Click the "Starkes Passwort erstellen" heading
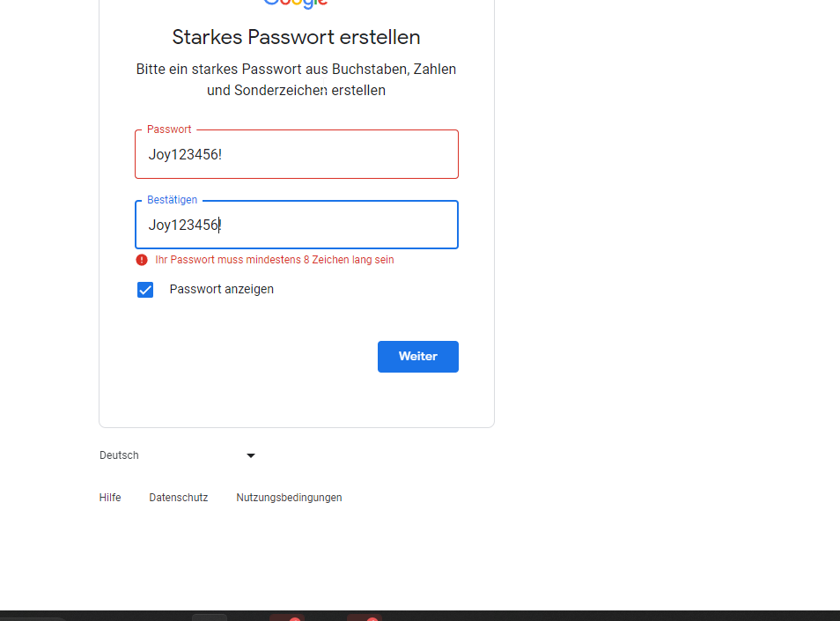Image resolution: width=840 pixels, height=621 pixels. 296,37
